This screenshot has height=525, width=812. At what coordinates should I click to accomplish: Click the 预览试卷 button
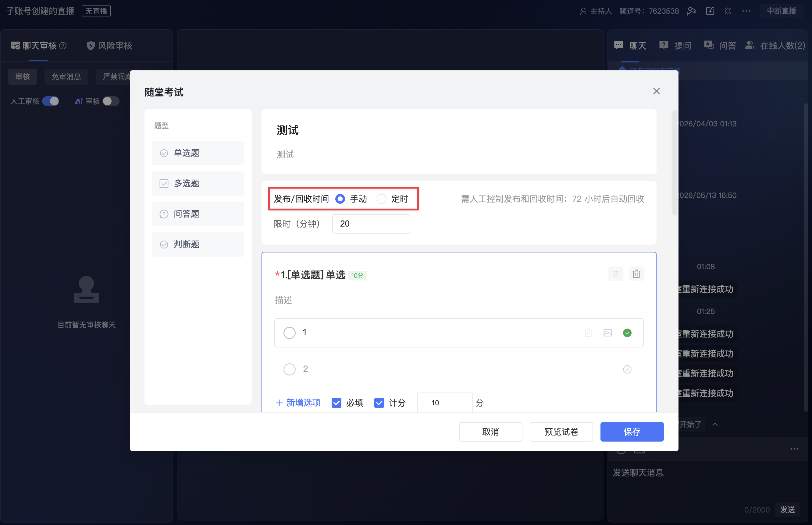pos(561,432)
